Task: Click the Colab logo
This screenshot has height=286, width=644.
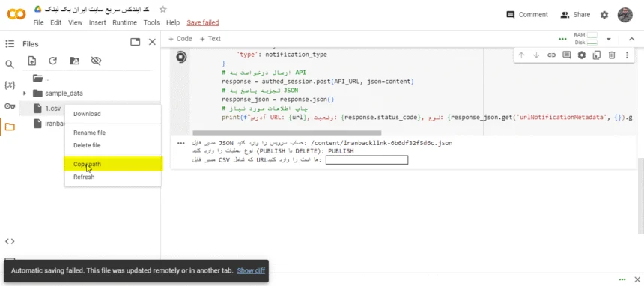Action: [16, 15]
